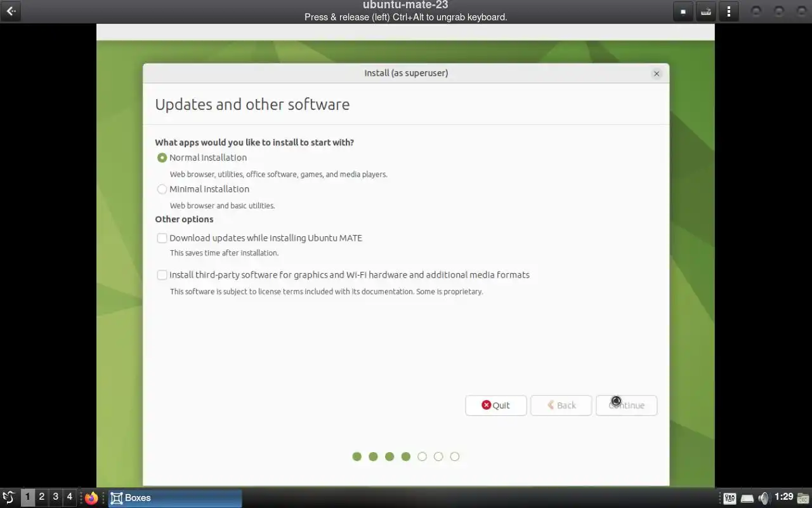
Task: Open the folder icon beside the clock
Action: (x=804, y=498)
